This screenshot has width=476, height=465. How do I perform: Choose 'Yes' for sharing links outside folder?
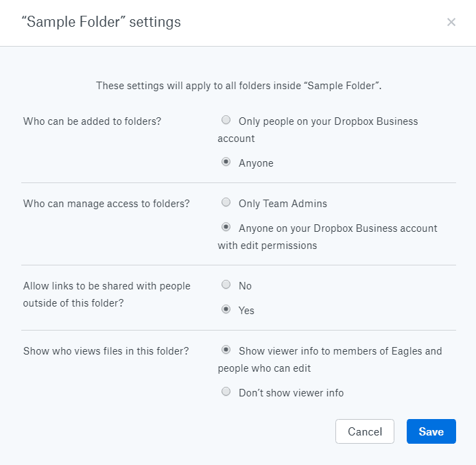(226, 309)
